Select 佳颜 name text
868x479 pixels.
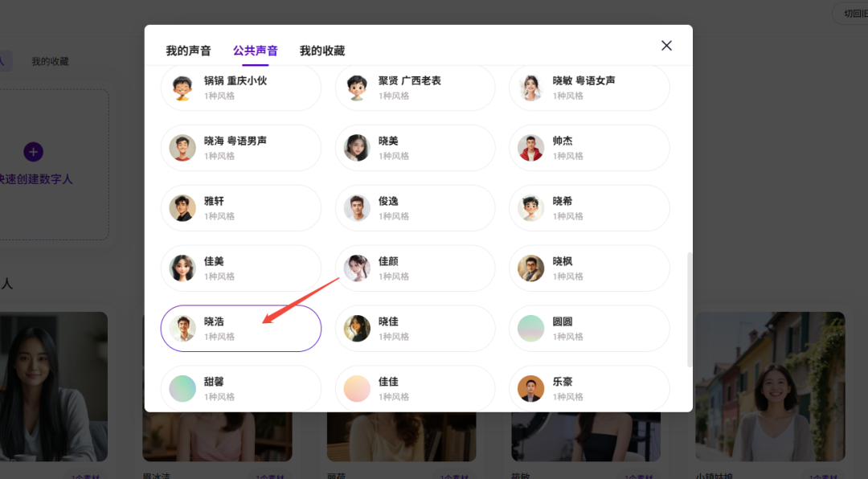point(388,261)
